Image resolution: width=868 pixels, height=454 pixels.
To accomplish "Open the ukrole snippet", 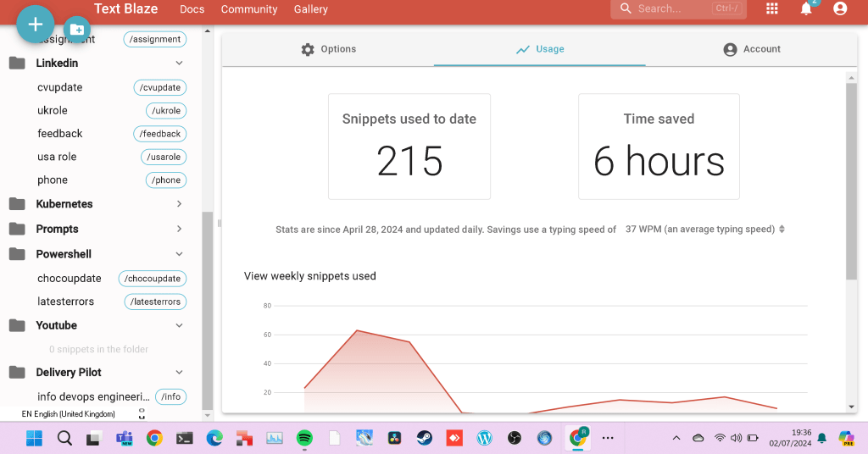I will point(53,111).
